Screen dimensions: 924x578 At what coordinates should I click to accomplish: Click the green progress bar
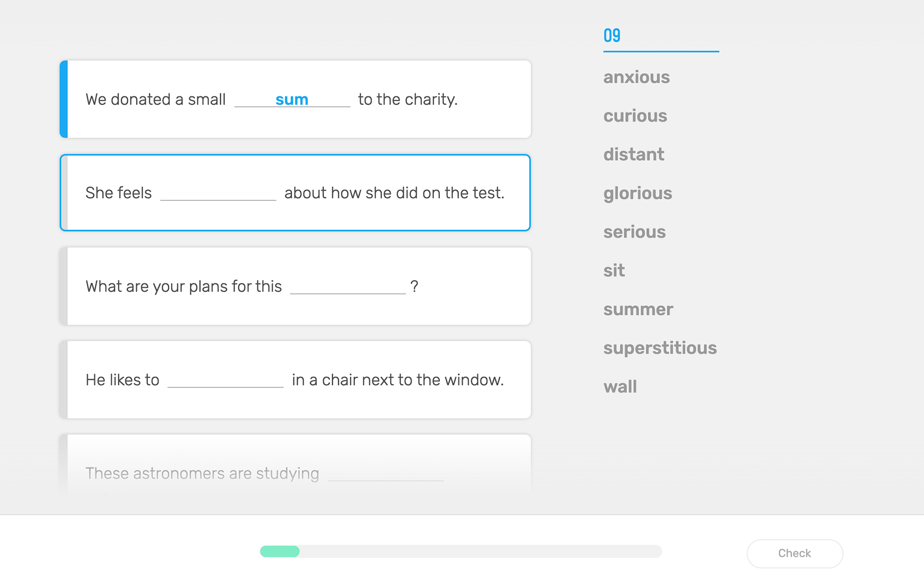pos(280,551)
